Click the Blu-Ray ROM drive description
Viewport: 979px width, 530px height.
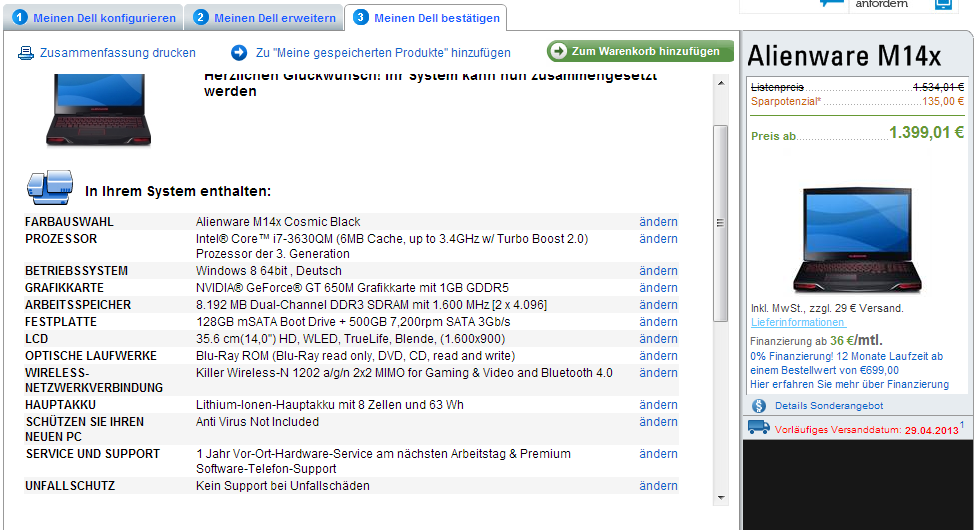[x=355, y=356]
